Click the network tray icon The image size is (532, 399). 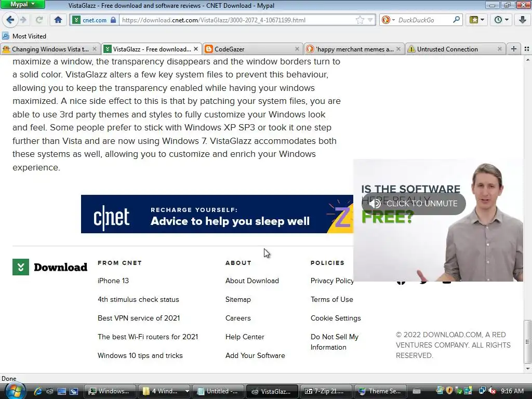pyautogui.click(x=482, y=391)
